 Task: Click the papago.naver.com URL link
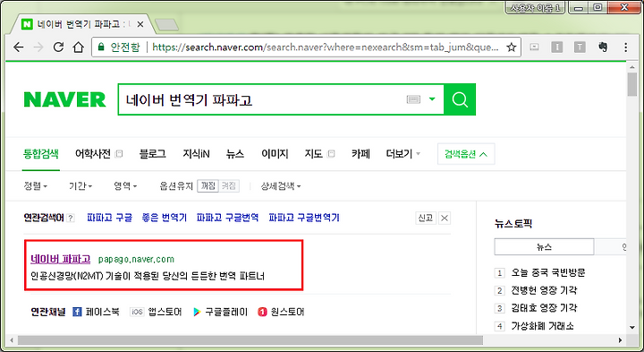point(136,260)
